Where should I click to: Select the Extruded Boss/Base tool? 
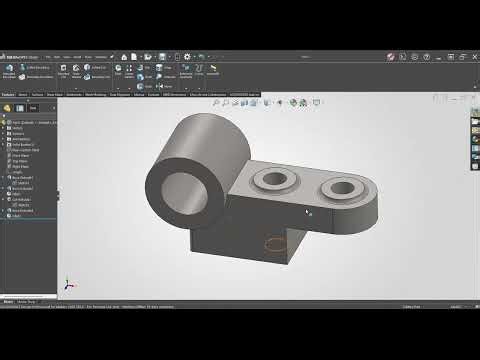(x=9, y=71)
